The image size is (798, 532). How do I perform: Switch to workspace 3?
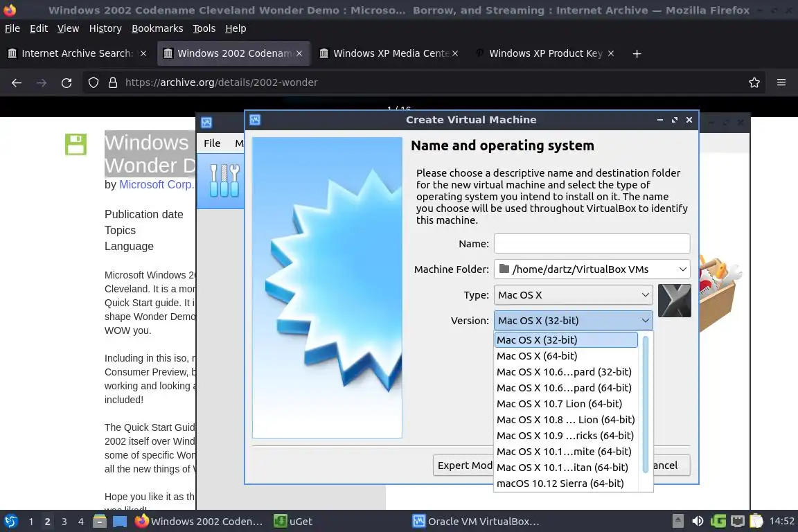click(x=64, y=522)
